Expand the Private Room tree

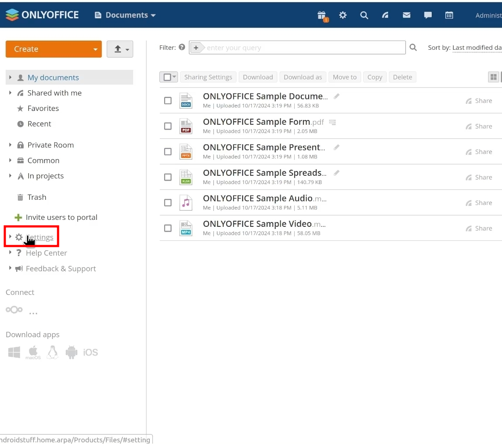(x=10, y=145)
